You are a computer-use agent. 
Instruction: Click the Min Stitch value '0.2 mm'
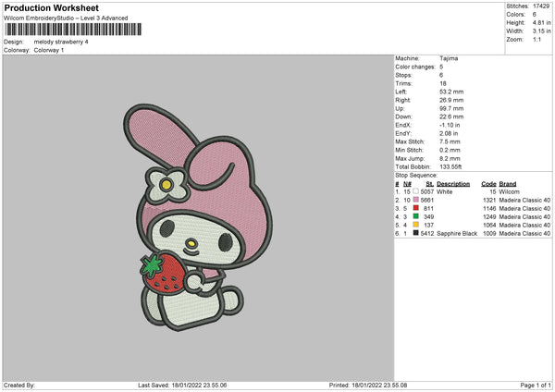coord(450,150)
